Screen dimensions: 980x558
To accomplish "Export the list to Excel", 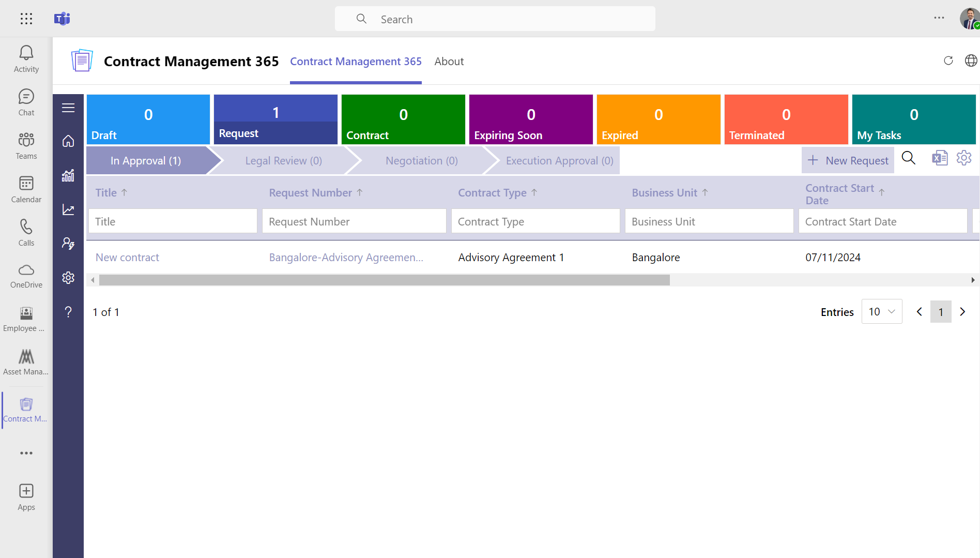I will pos(940,158).
